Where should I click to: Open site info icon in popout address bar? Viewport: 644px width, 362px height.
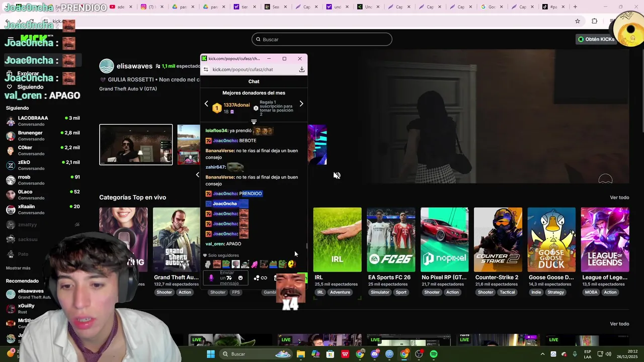[206, 69]
